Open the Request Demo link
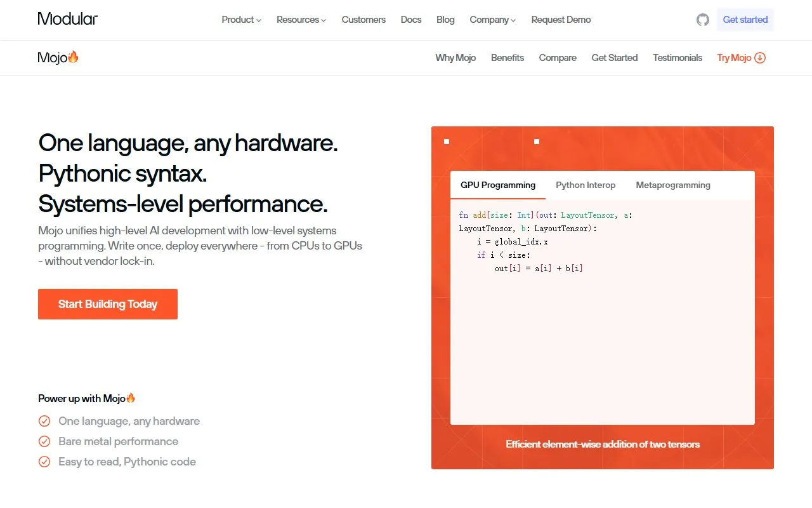 point(561,20)
